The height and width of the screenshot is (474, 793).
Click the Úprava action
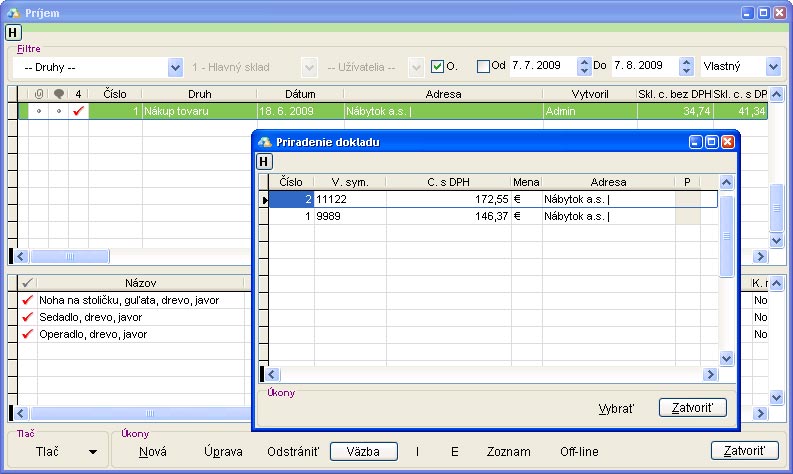[x=222, y=452]
